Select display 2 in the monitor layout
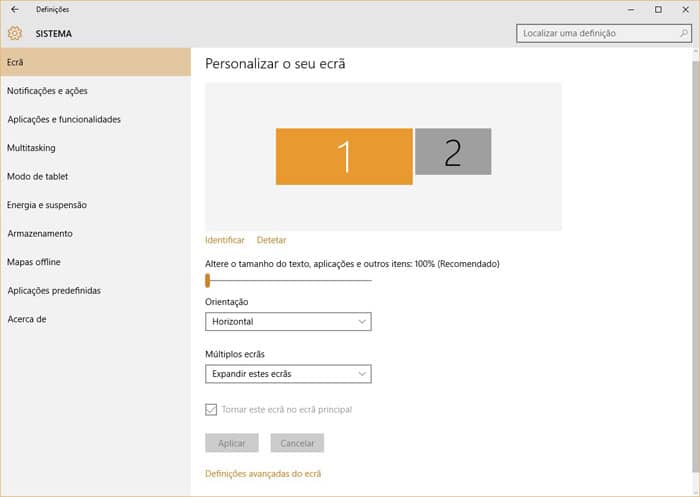The image size is (700, 497). click(x=453, y=151)
